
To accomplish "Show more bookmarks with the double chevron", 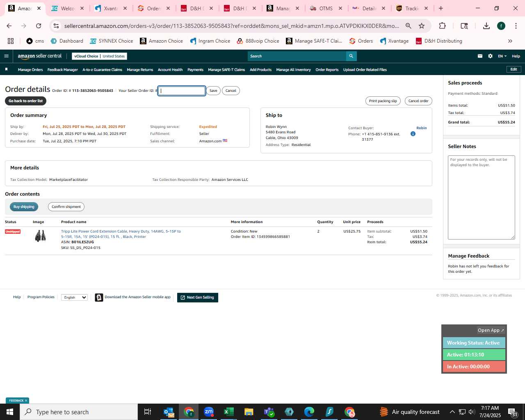I will pyautogui.click(x=510, y=41).
